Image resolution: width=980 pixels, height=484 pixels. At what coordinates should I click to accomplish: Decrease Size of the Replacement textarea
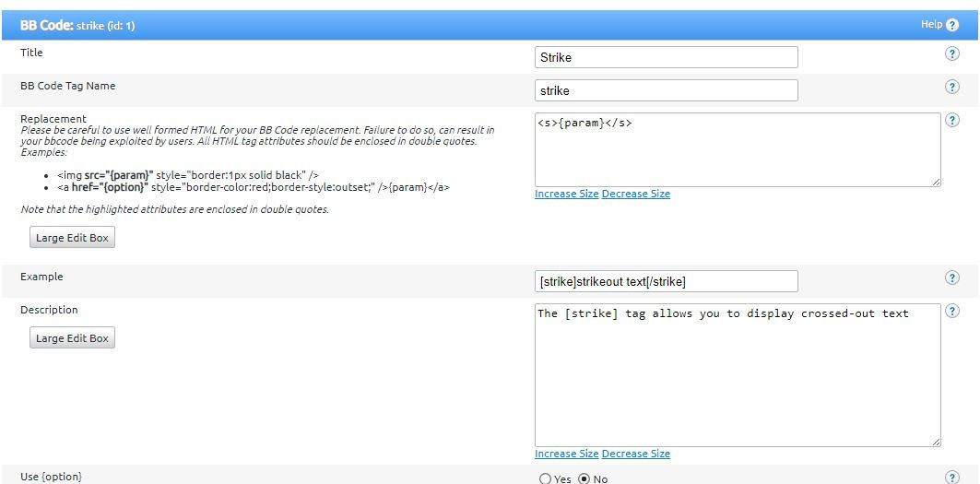click(x=635, y=194)
